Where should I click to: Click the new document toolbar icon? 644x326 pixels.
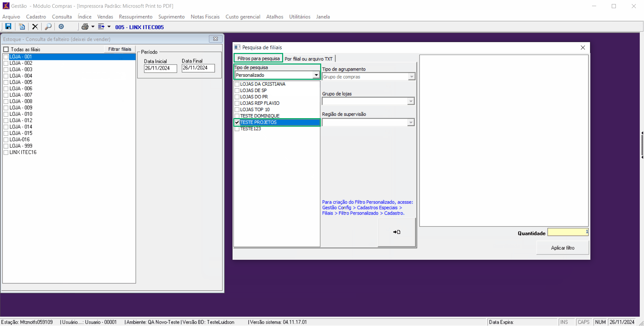tap(22, 26)
